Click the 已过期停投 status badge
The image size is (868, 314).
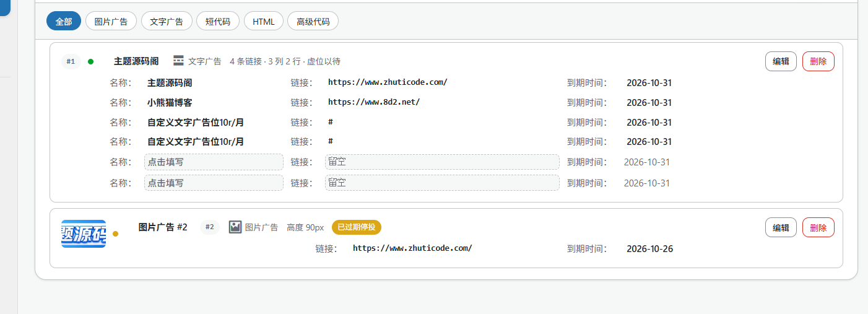pyautogui.click(x=357, y=227)
